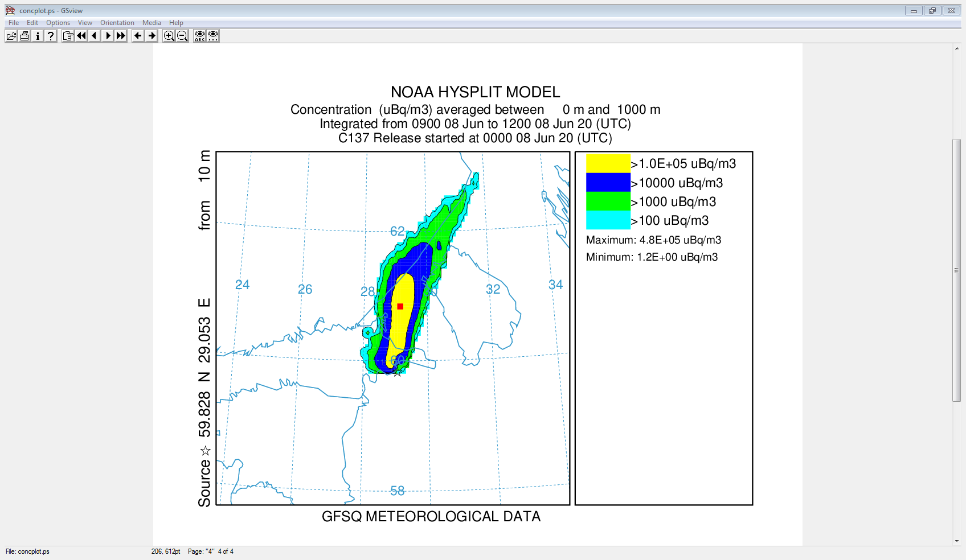Click the 'Page: "4" 4 of 4' status text
Image resolution: width=966 pixels, height=560 pixels.
211,551
